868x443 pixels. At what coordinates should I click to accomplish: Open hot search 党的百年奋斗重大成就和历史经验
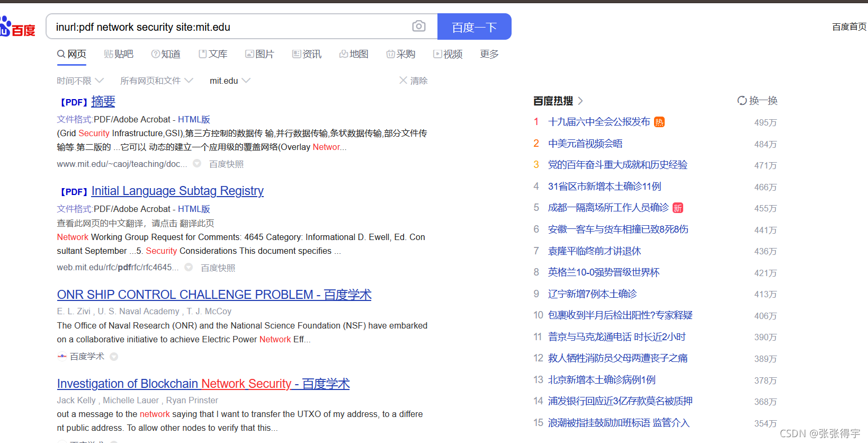[618, 165]
